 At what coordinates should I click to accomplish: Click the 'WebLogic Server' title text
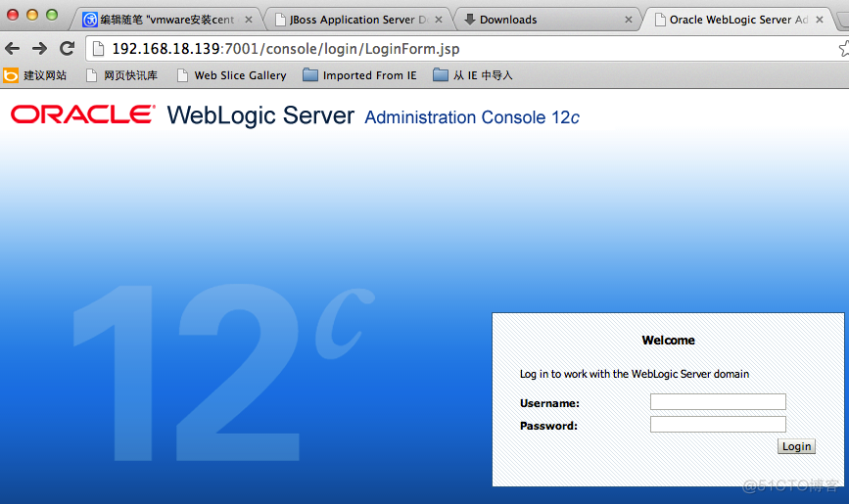point(260,115)
